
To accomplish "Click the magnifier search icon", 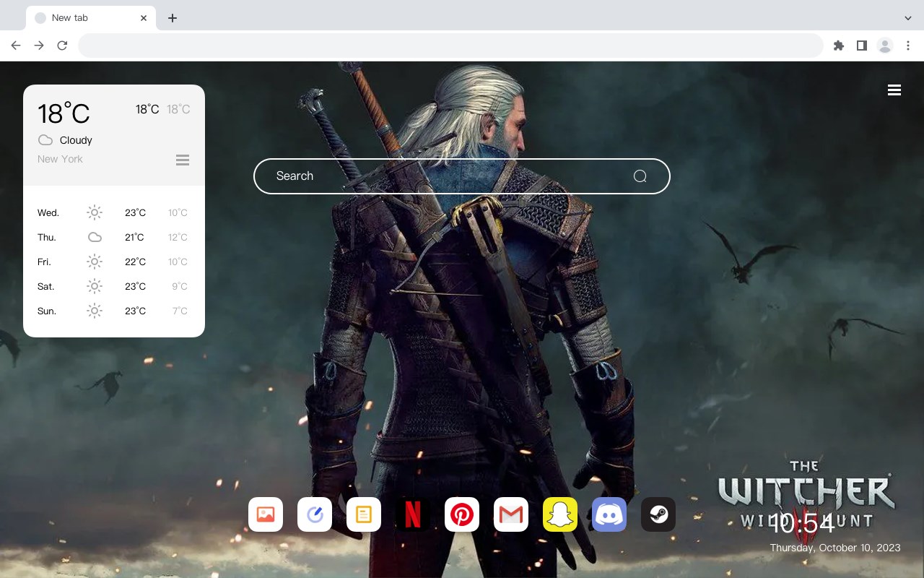I will pyautogui.click(x=640, y=176).
